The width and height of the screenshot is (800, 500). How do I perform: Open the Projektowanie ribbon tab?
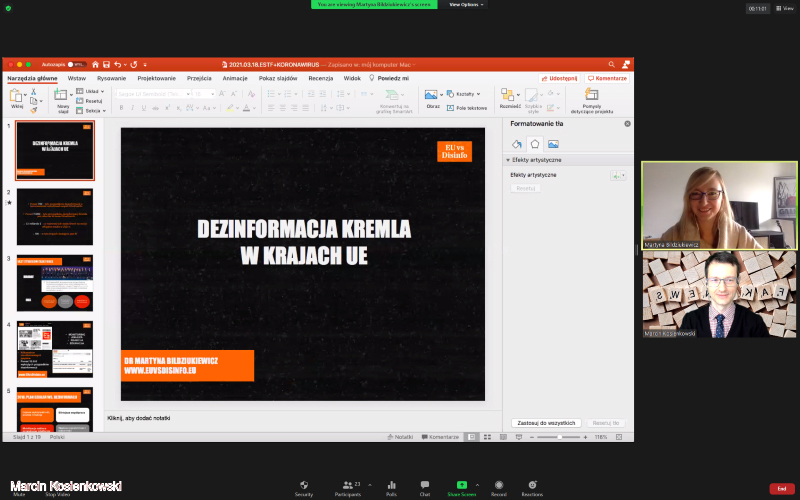click(157, 78)
